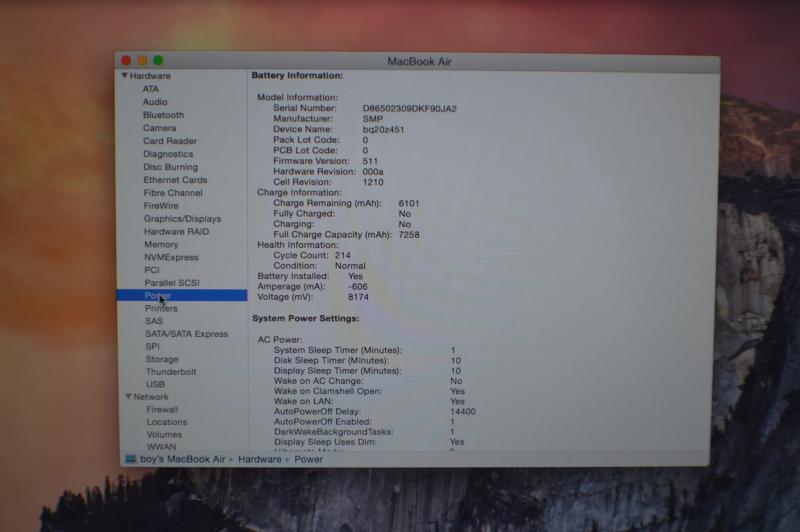This screenshot has width=800, height=532.
Task: Click Voltage value 8174
Action: [358, 297]
